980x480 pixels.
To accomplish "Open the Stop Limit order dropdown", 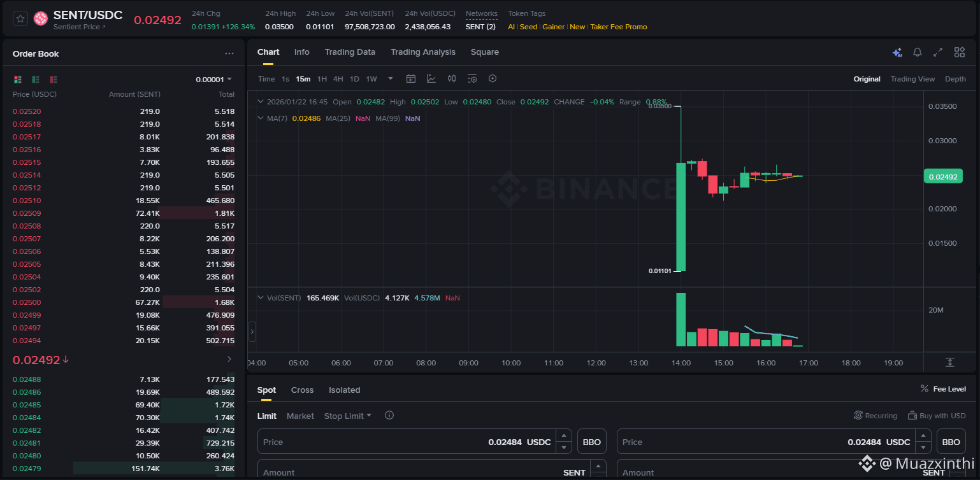I will [x=347, y=416].
